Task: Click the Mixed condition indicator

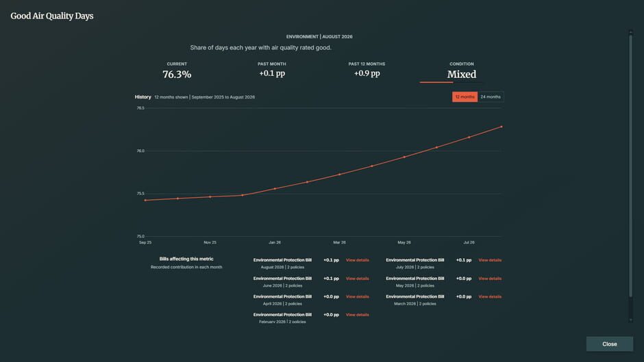Action: (462, 75)
